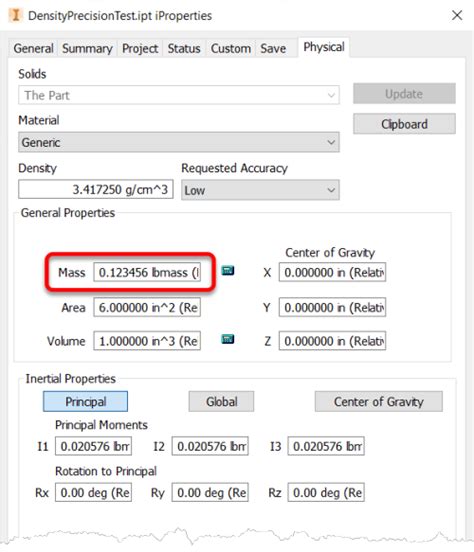Click the calculator icon next to Mass

tap(227, 271)
